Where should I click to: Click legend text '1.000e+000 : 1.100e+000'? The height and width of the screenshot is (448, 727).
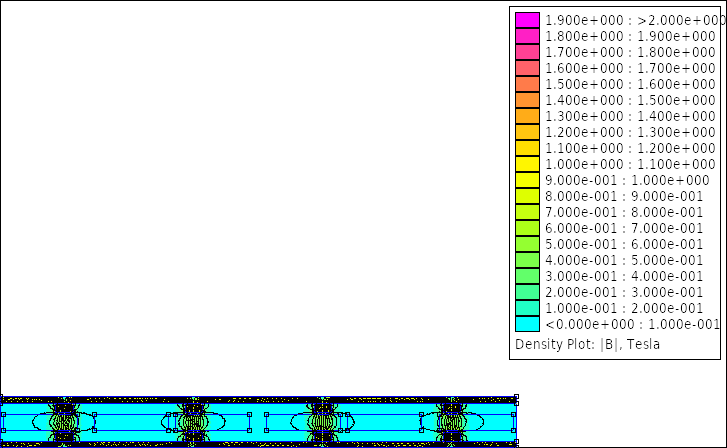coord(630,164)
